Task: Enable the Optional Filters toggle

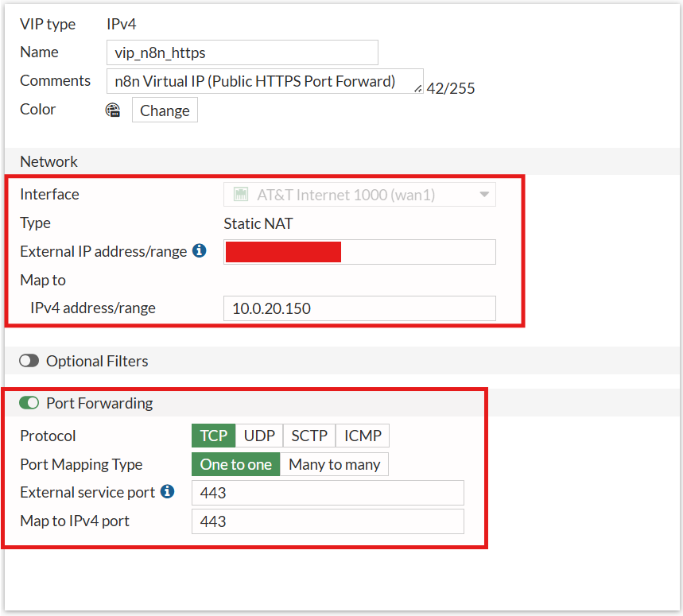Action: point(29,361)
